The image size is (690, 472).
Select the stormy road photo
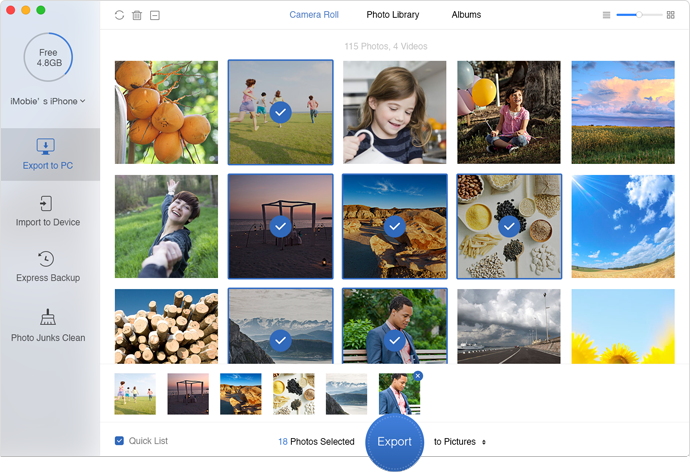[509, 326]
